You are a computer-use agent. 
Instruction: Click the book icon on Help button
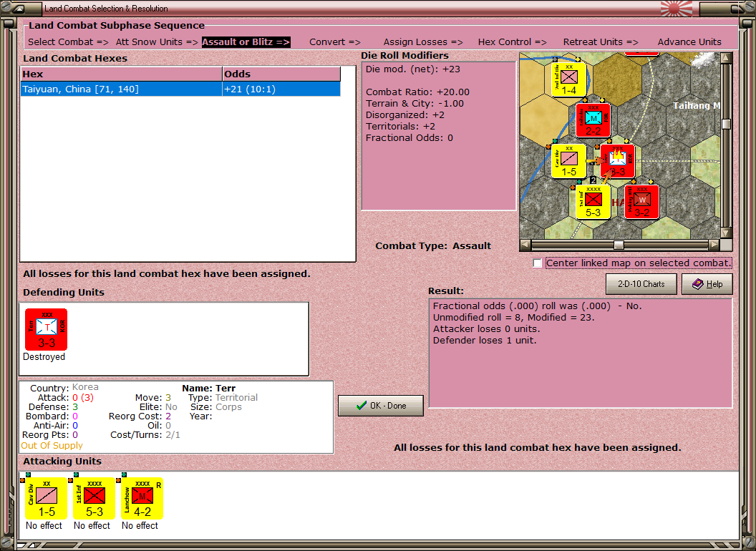click(x=698, y=284)
